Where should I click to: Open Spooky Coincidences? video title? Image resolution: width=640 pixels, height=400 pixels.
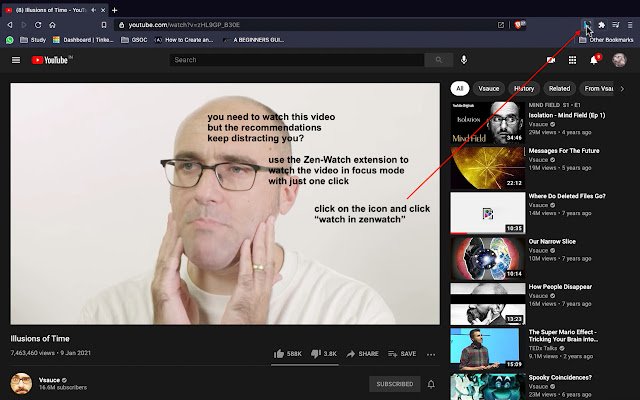560,377
